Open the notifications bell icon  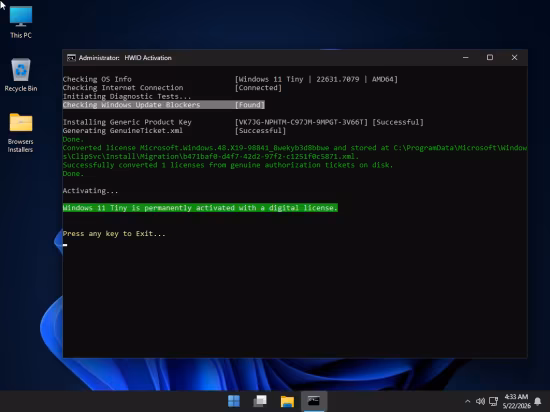[538, 401]
